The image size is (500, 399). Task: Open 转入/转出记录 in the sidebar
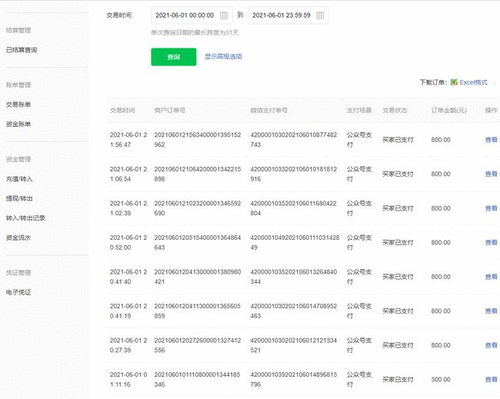click(25, 218)
